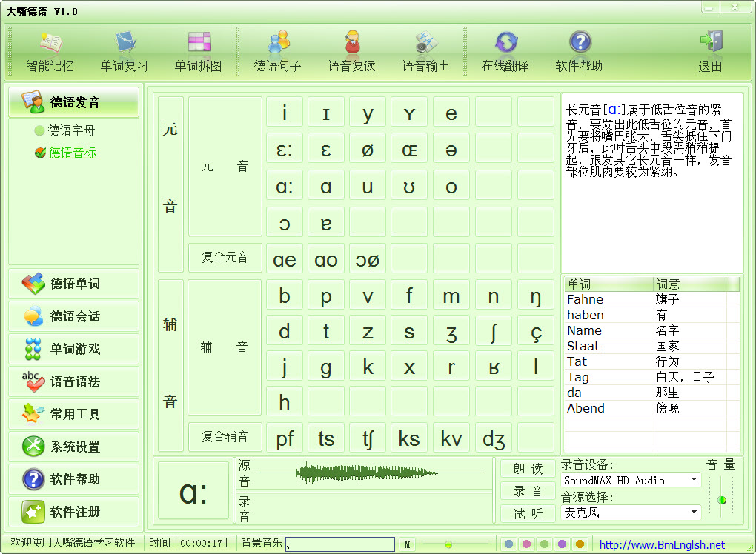Select the diphthong ɔø cell
756x554 pixels.
(x=368, y=260)
